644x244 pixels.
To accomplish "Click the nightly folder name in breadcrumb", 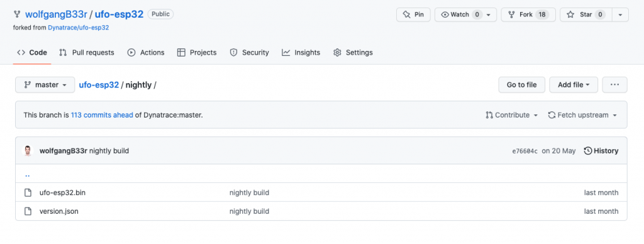I will coord(138,85).
